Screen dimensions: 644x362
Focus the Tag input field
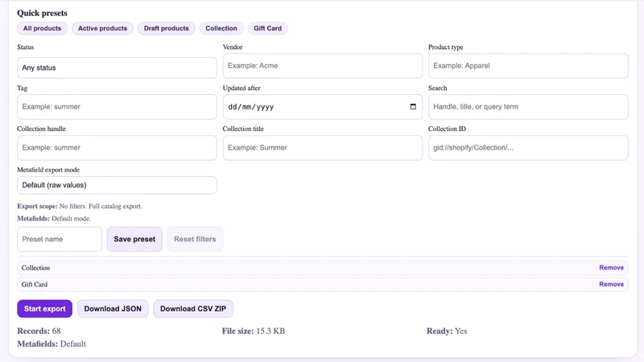pyautogui.click(x=117, y=107)
